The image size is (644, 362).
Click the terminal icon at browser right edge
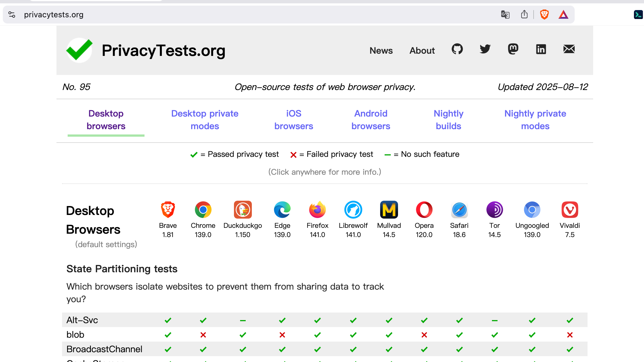pyautogui.click(x=639, y=15)
